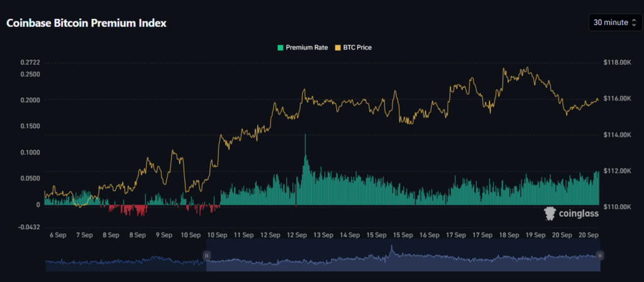Toggle the BTC Price legend series

[x=356, y=47]
